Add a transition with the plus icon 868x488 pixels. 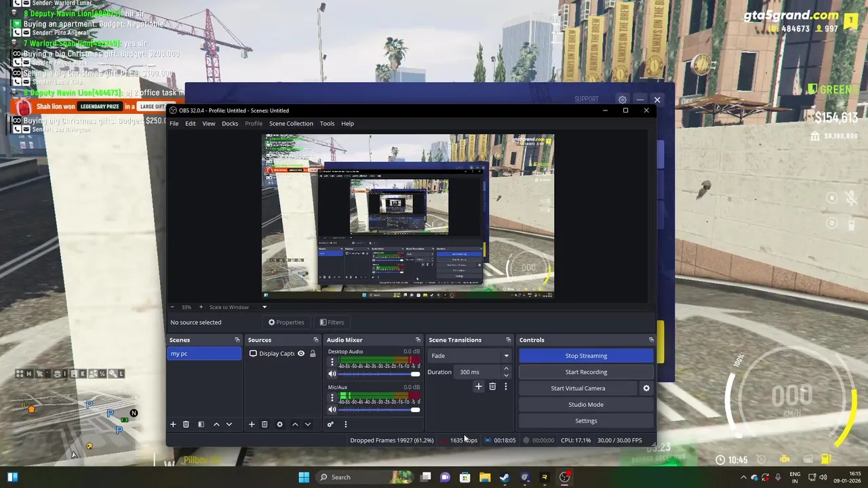coord(479,386)
